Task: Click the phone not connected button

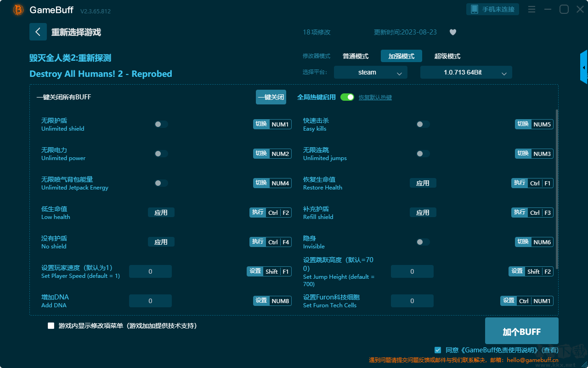Action: pyautogui.click(x=493, y=9)
